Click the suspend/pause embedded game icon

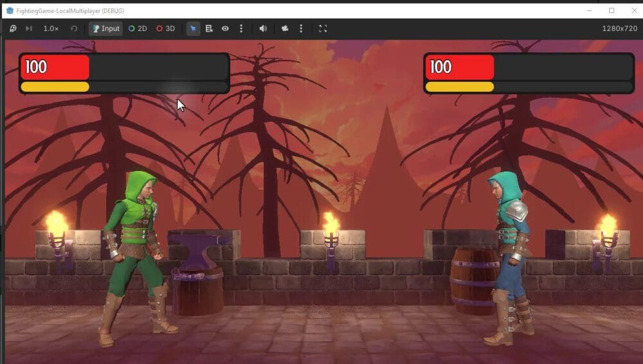click(13, 28)
